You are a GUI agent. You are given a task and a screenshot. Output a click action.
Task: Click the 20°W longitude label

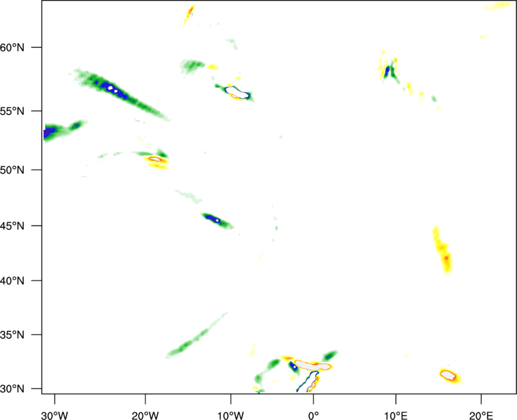tap(145, 415)
